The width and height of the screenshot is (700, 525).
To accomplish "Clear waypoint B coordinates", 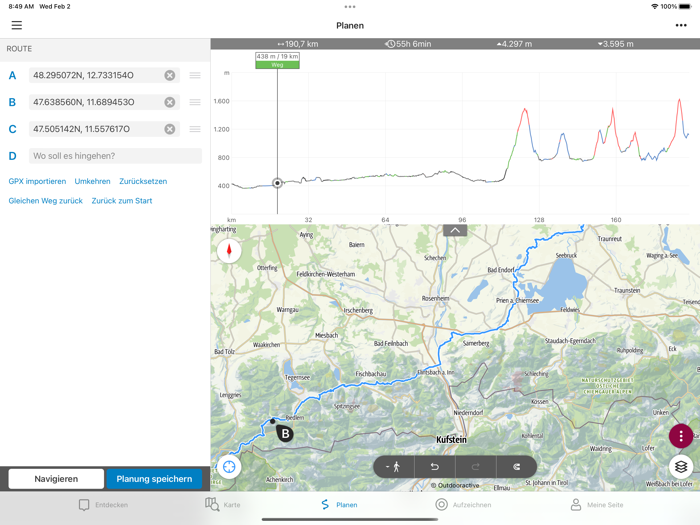I will (170, 102).
